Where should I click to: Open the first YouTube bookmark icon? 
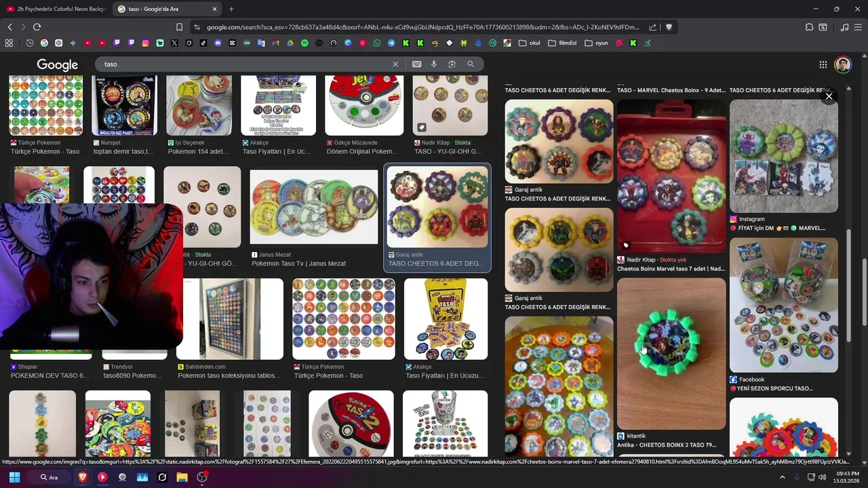point(87,43)
